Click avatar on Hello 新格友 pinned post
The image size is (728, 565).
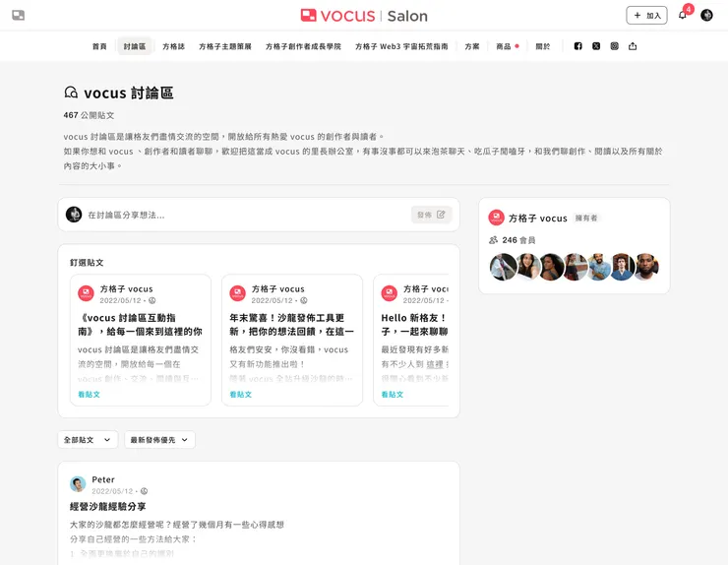[389, 293]
